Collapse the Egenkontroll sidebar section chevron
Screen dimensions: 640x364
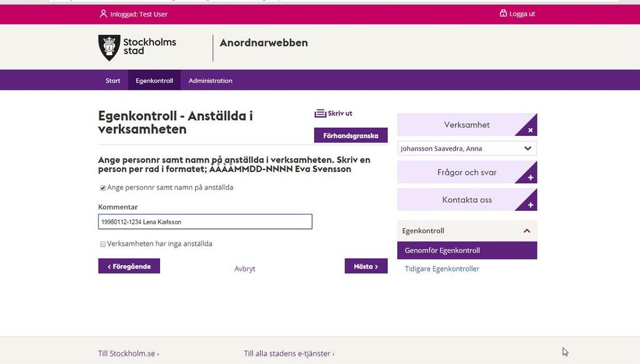[527, 231]
